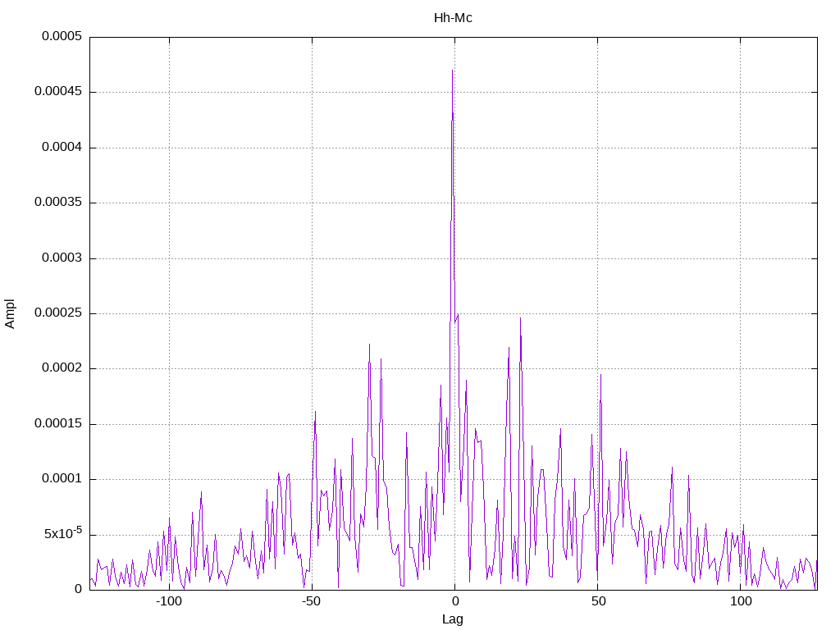Click the 0.0002 y-axis tick label
This screenshot has width=840, height=630.
point(62,368)
